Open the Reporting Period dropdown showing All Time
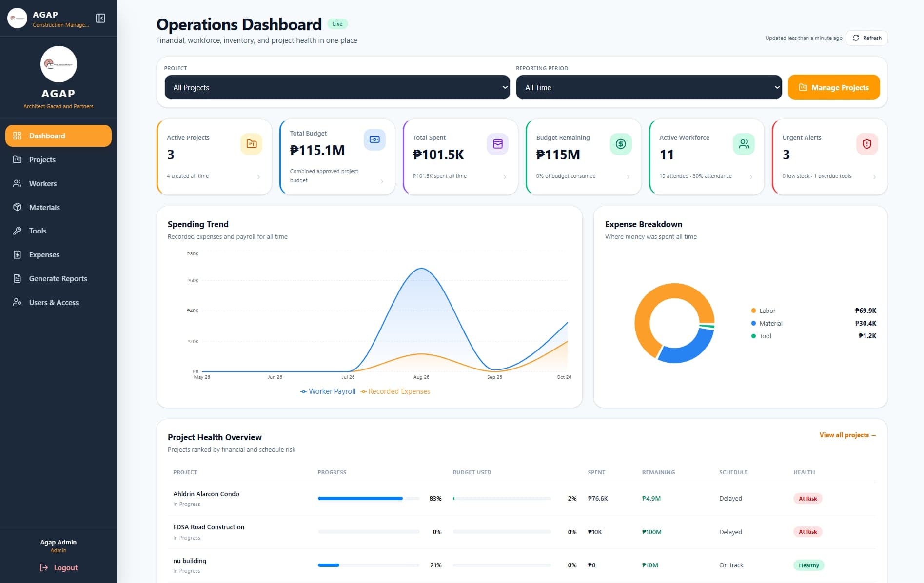The image size is (924, 583). [x=649, y=87]
